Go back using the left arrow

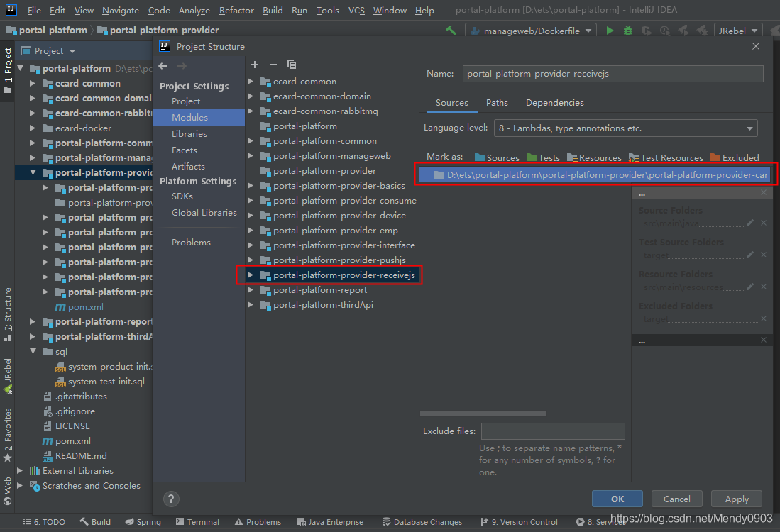tap(163, 66)
